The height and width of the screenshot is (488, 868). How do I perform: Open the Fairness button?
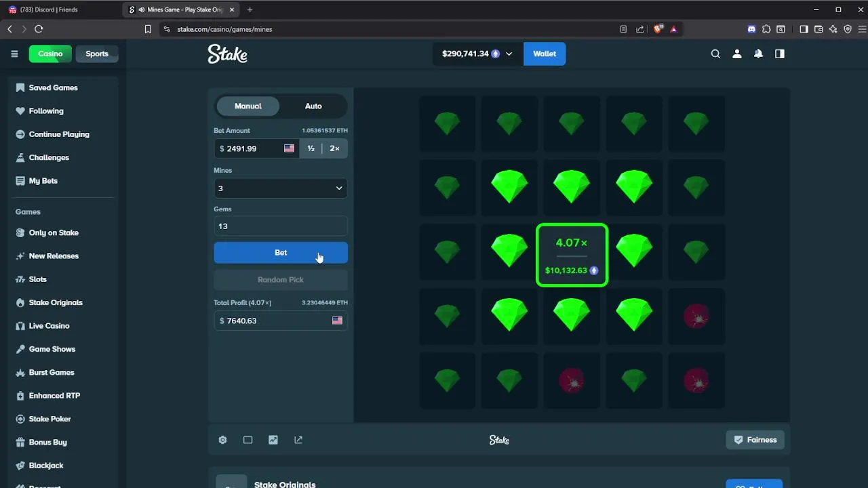pos(755,440)
